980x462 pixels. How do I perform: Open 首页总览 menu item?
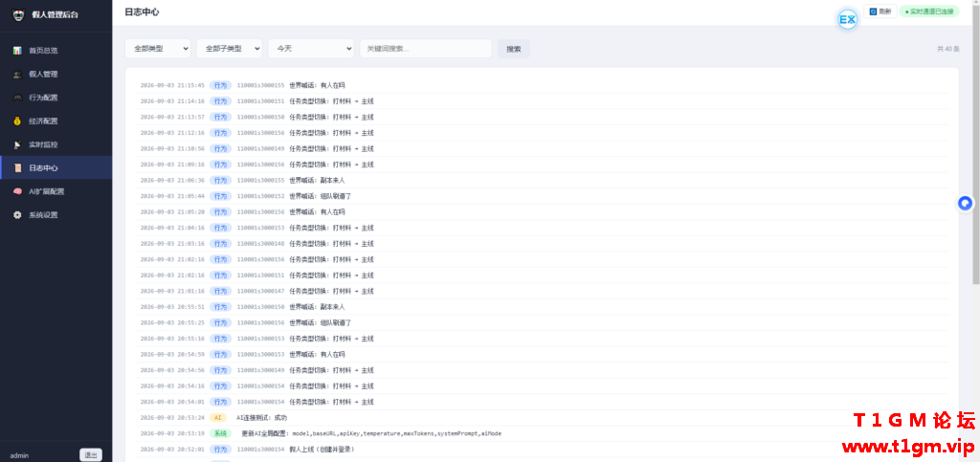point(56,51)
